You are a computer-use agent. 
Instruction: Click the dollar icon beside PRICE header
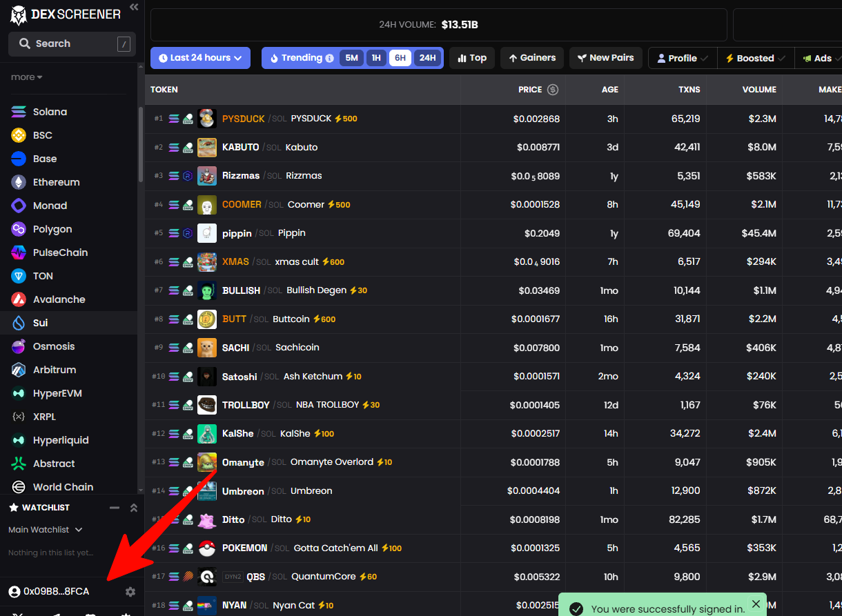[x=553, y=90]
